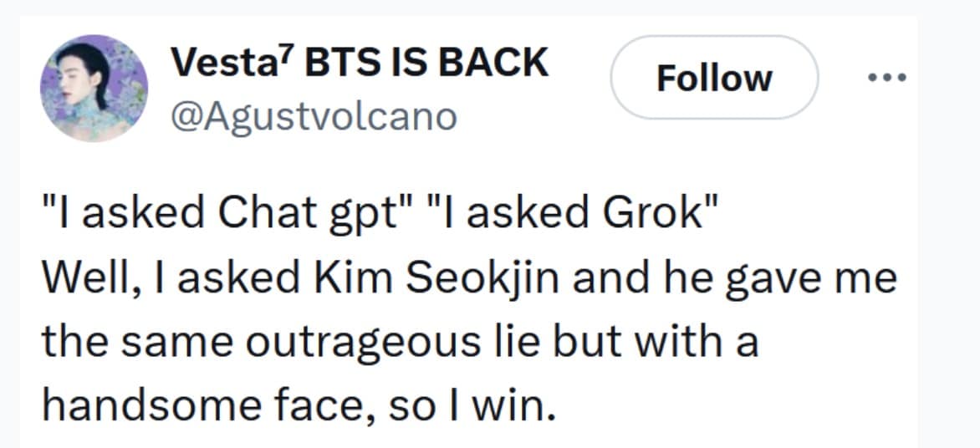Click the Follow button
The width and height of the screenshot is (980, 448).
point(713,78)
